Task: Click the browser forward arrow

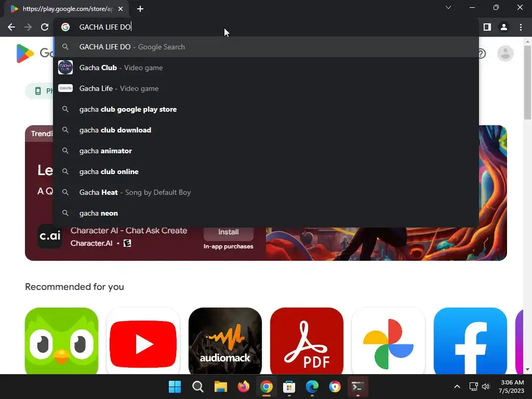Action: pos(28,27)
